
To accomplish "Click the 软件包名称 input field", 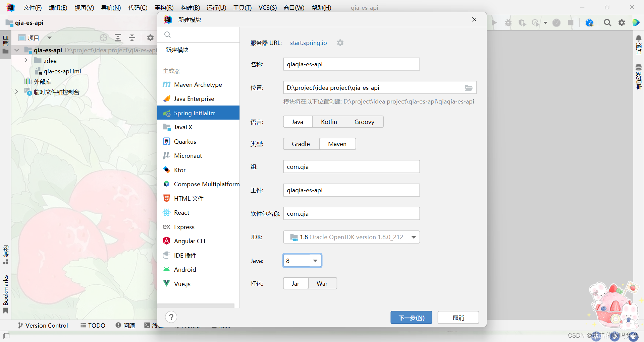I will (352, 213).
